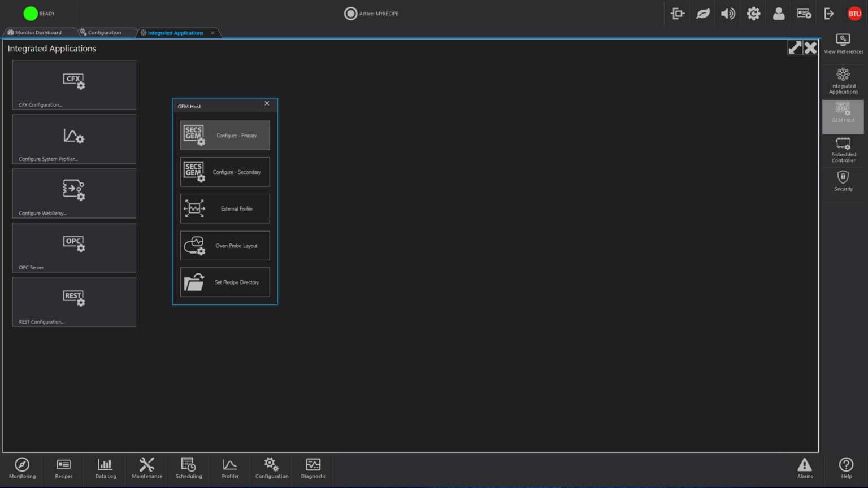Select Oven Probe Layout
Screen dimensions: 868x488
tap(225, 246)
